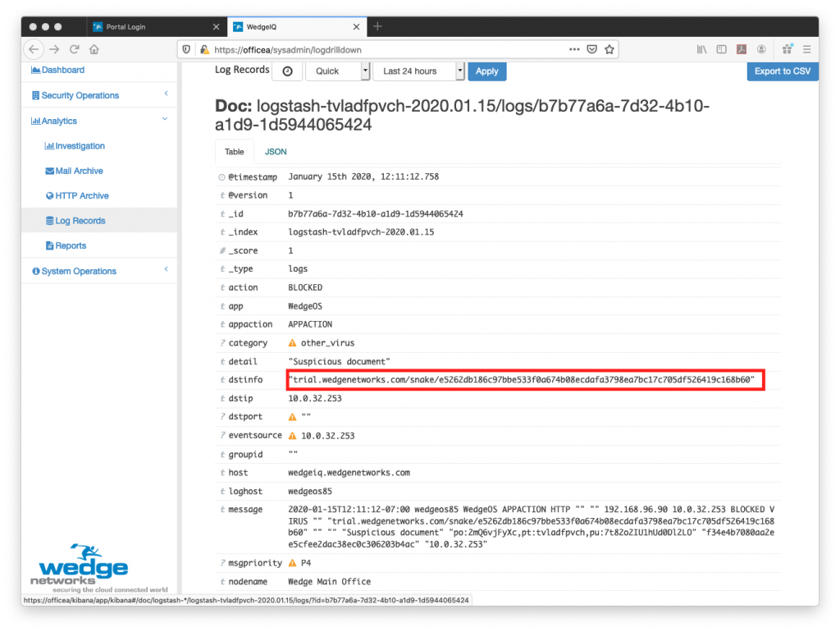Go forward to the next page
Image resolution: width=840 pixels, height=632 pixels.
coord(54,49)
